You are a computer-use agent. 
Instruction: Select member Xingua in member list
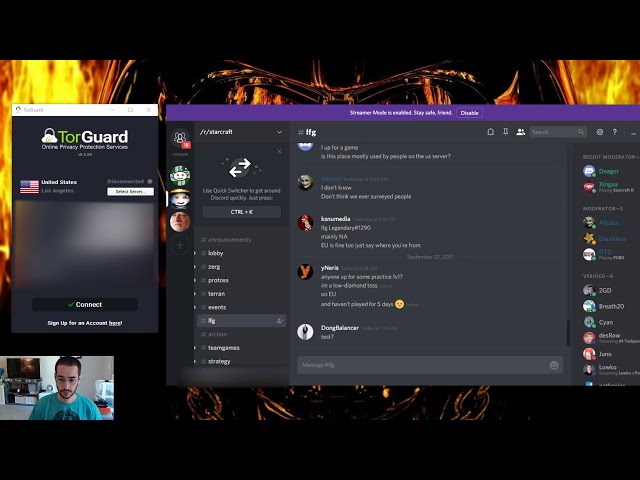(x=608, y=187)
